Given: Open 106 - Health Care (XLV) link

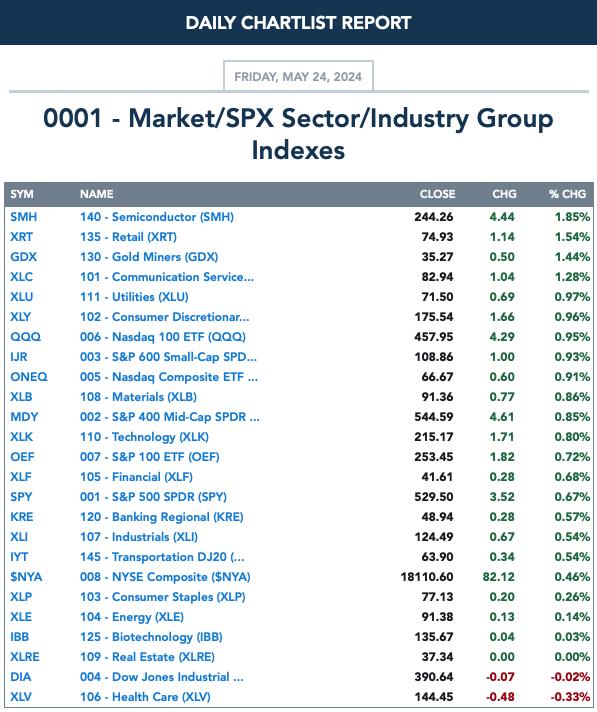Looking at the screenshot, I should tap(145, 697).
